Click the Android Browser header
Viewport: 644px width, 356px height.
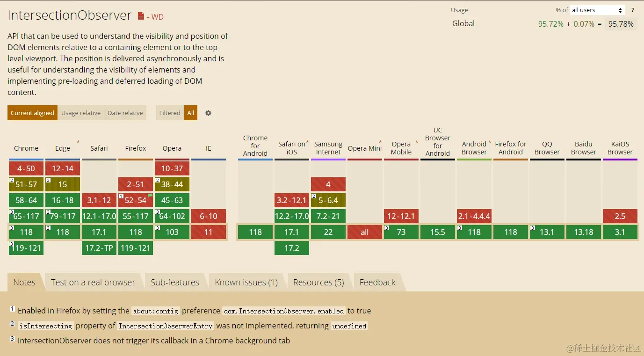[x=474, y=148]
